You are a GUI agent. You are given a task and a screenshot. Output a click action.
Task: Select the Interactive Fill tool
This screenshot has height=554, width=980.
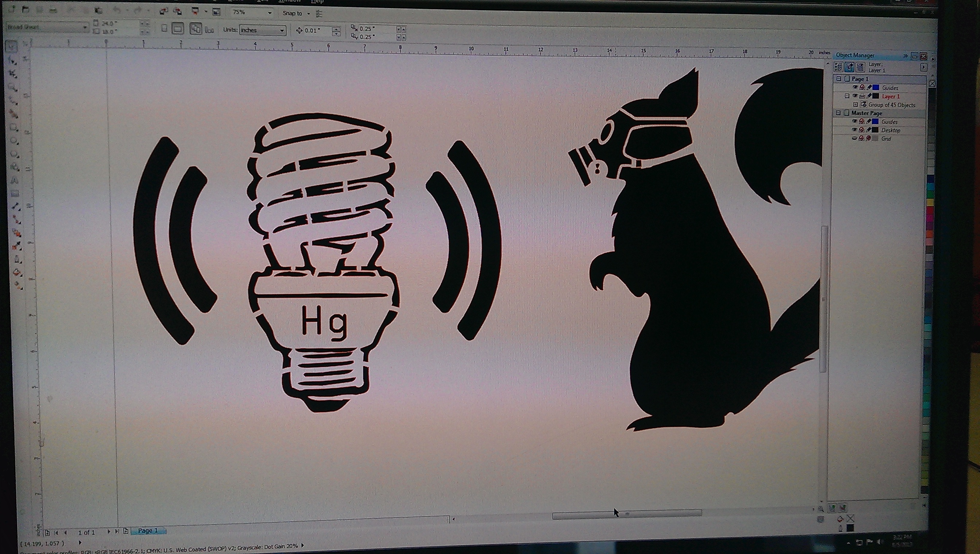click(18, 286)
